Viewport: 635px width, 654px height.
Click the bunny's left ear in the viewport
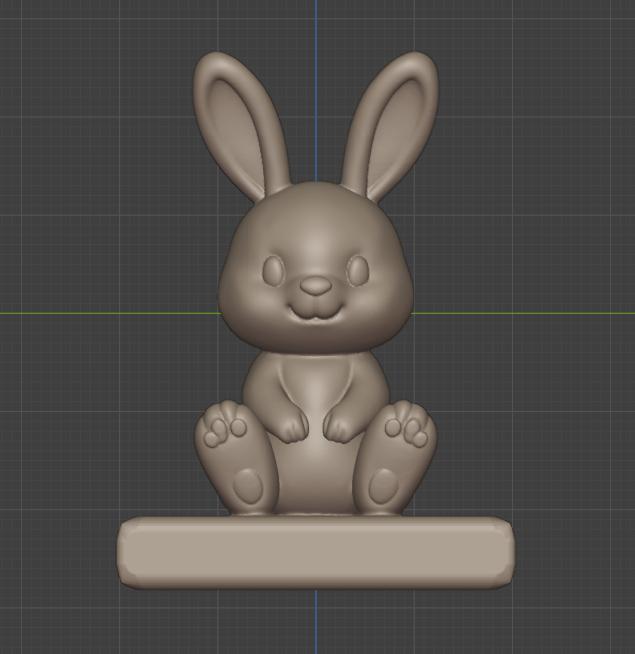point(241,126)
